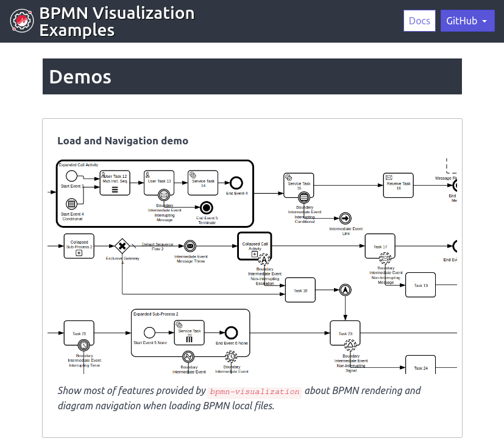The image size is (504, 444).
Task: Select the escalation intermediate event after Task 18
Action: (345, 290)
